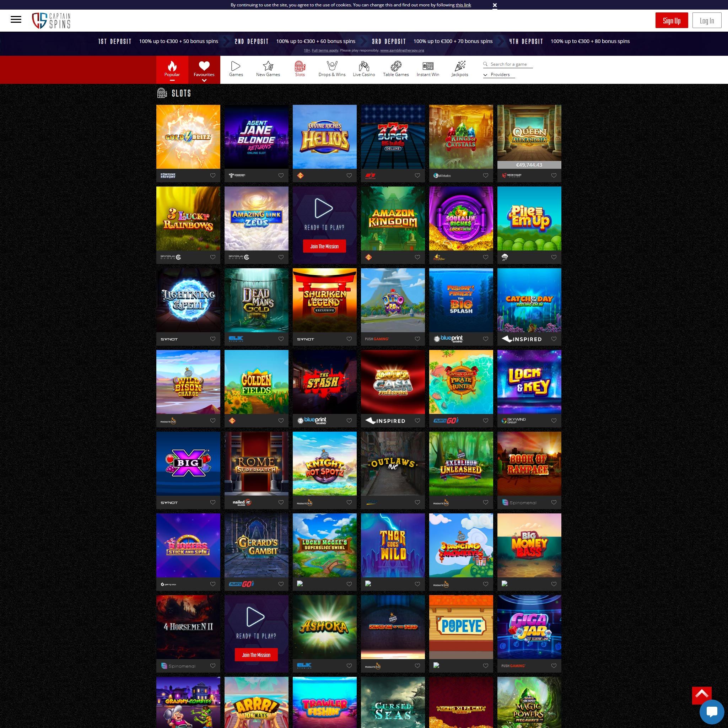The height and width of the screenshot is (728, 728).
Task: Click the ELK Studios logo under Dead Man's Gold
Action: point(236,339)
